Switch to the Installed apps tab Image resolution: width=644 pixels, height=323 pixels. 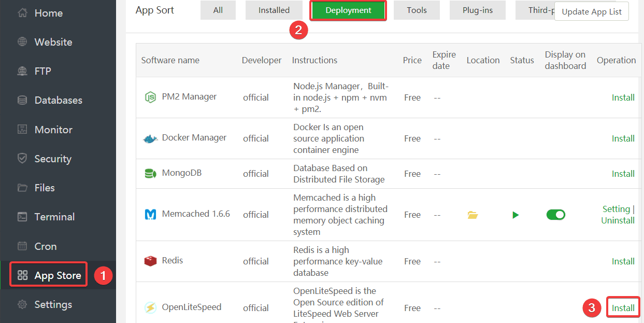274,10
